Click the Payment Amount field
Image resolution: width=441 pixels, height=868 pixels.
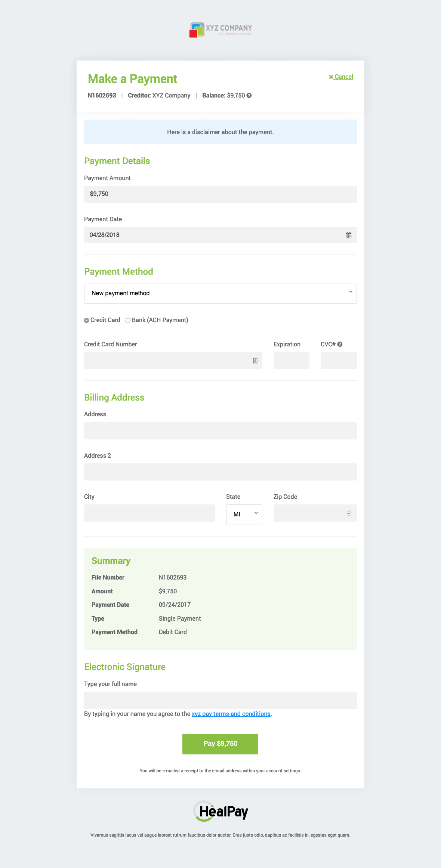point(220,194)
